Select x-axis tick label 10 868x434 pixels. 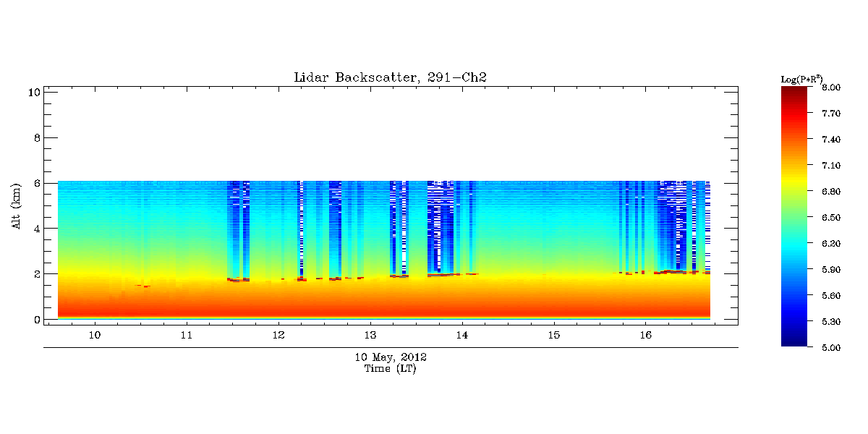(x=94, y=336)
